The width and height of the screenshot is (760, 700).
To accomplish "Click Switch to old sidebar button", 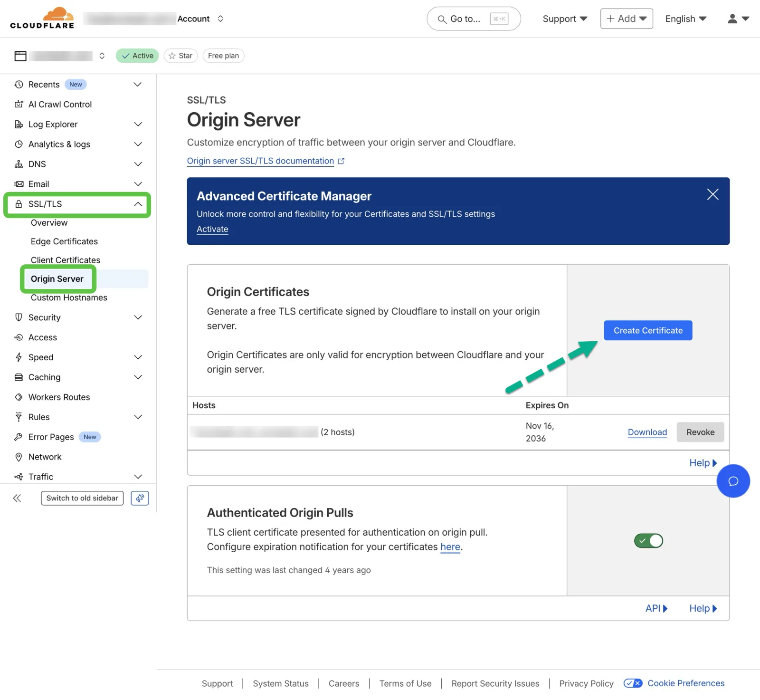I will (82, 498).
